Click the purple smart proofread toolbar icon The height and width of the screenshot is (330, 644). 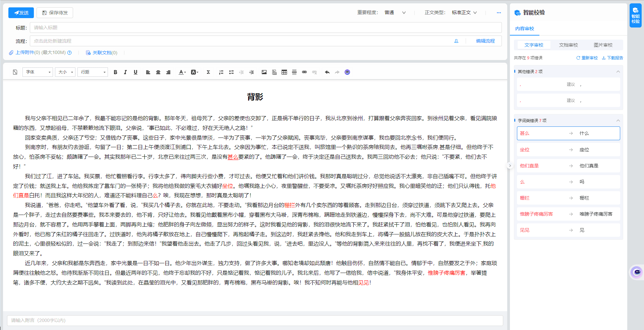tap(347, 72)
